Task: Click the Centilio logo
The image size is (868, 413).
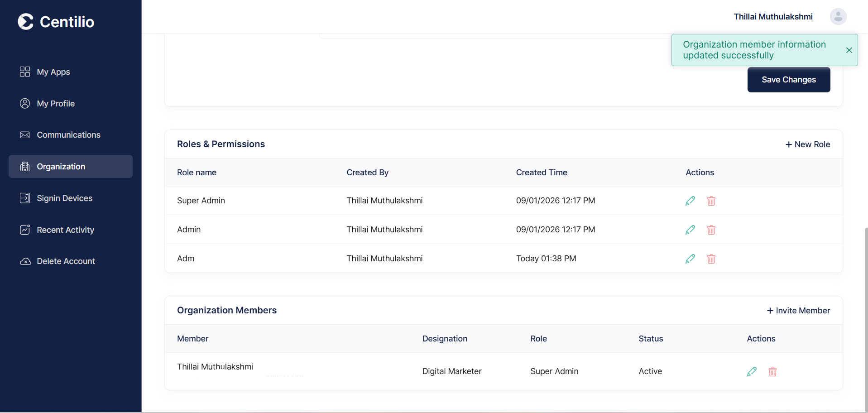Action: click(56, 21)
